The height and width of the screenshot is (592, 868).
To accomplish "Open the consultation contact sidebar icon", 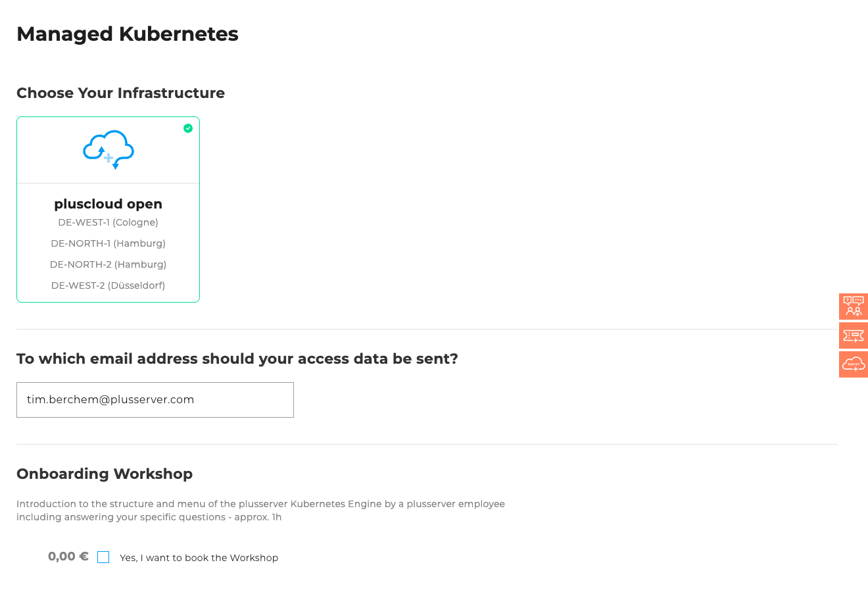I will coord(853,307).
